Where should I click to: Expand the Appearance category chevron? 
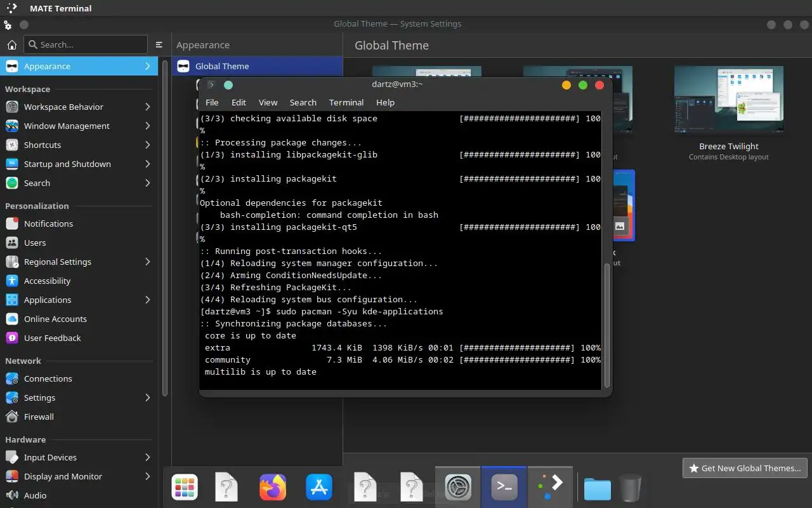[x=147, y=66]
